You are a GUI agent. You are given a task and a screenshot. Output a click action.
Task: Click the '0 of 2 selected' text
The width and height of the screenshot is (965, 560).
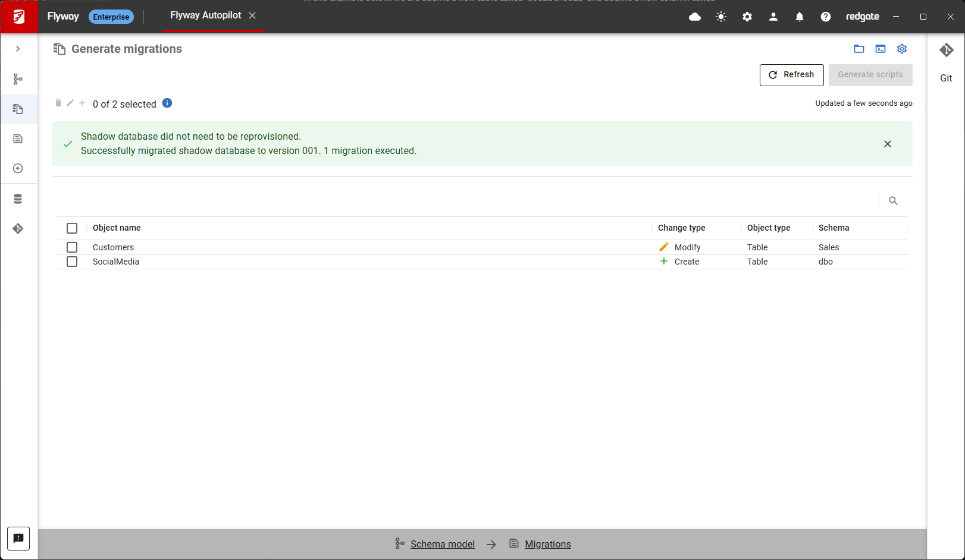click(124, 104)
